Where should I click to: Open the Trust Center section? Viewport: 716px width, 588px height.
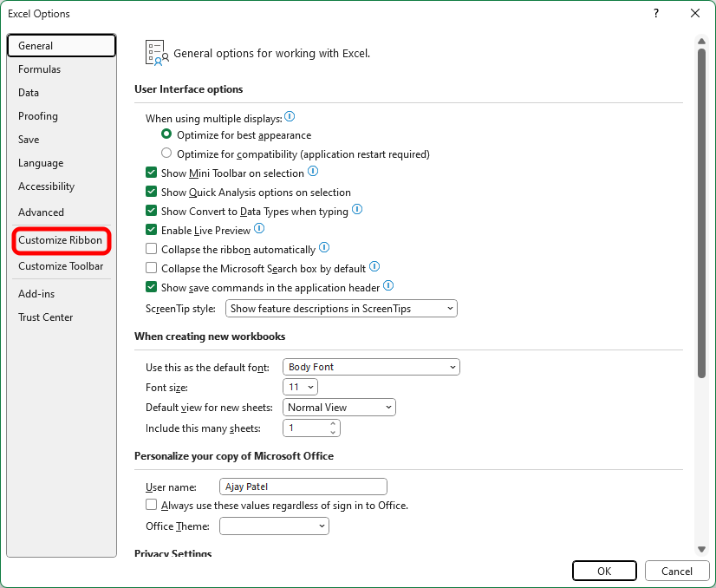(x=45, y=317)
